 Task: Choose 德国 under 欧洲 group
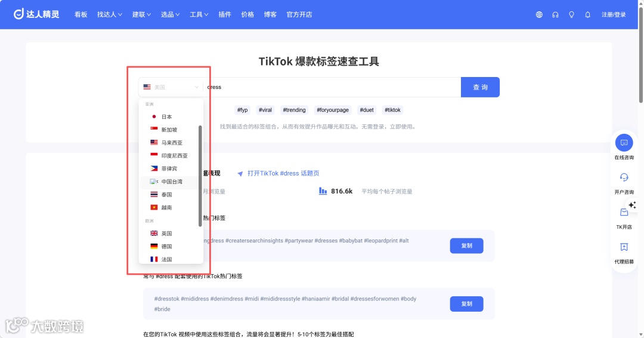[x=172, y=246]
